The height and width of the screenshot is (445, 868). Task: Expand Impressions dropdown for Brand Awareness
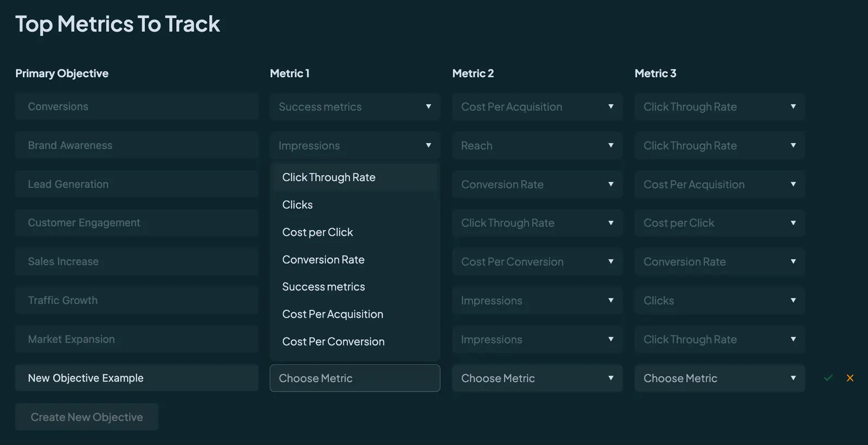click(x=355, y=145)
